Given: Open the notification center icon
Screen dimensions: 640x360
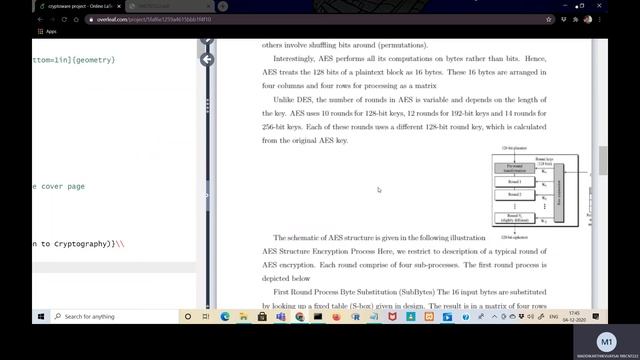Looking at the screenshot, I should tap(596, 316).
